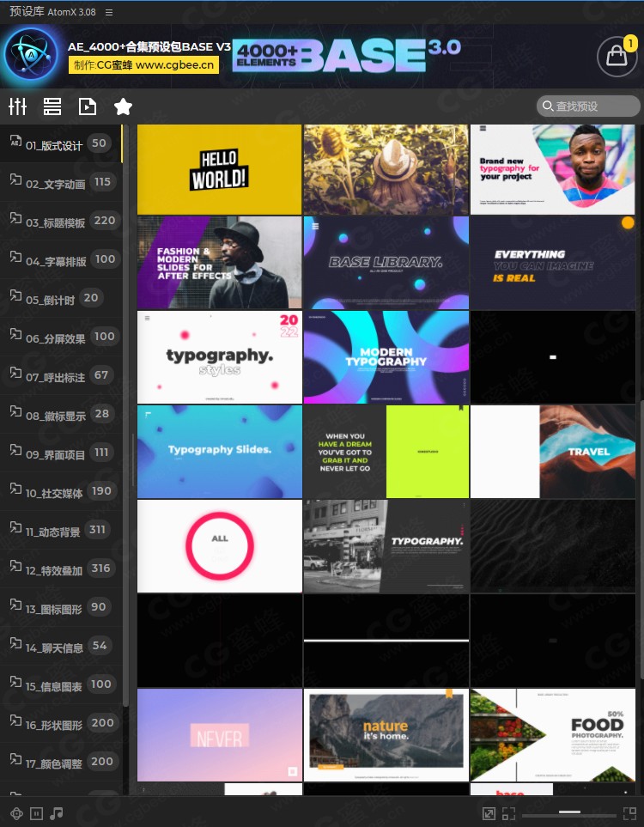Click the large thumbnail size icon
Viewport: 644px width, 827px height.
pos(629,813)
